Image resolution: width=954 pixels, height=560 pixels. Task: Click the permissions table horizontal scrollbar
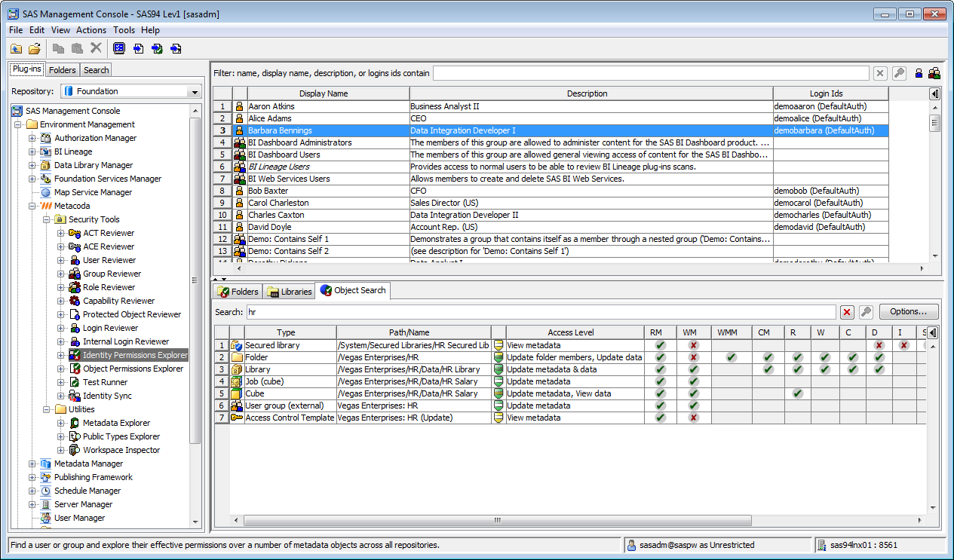[498, 520]
